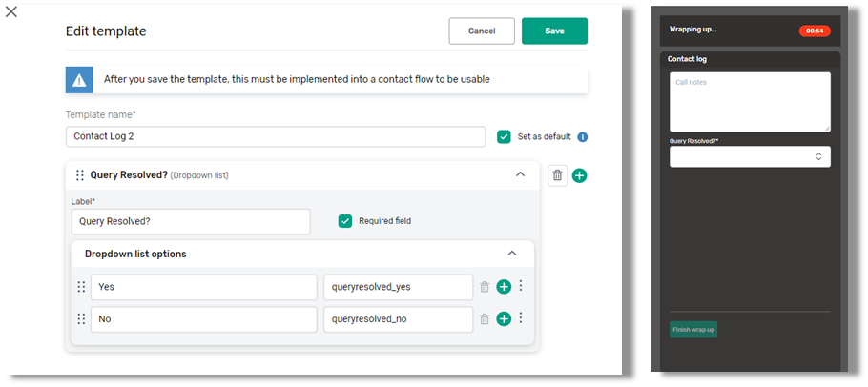Delete the Yes dropdown option
The image size is (868, 387).
coord(485,287)
